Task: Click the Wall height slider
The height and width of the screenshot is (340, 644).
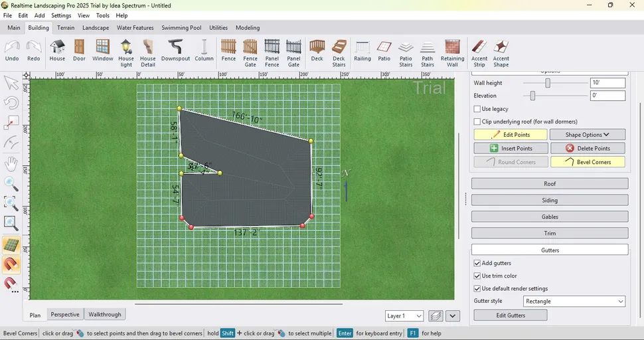Action: [548, 83]
